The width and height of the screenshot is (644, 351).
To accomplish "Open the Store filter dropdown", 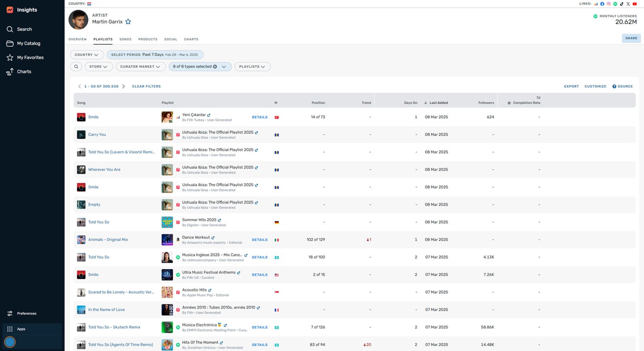I will (99, 67).
